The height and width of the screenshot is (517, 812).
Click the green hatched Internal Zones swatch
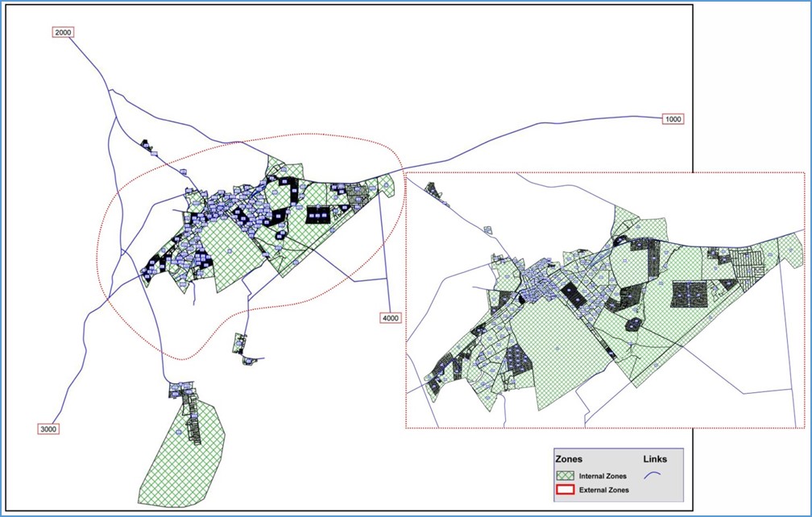click(x=569, y=477)
